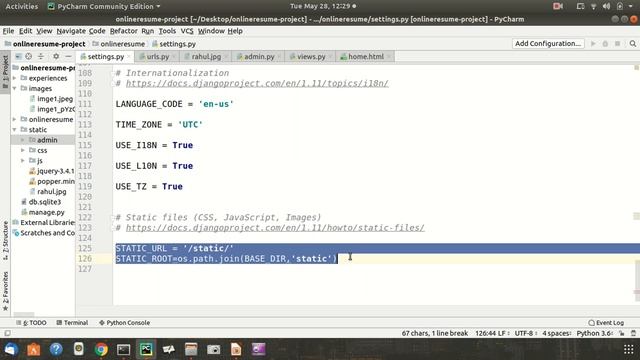This screenshot has height=360, width=640.
Task: Switch to the views.py editor tab
Action: pos(311,57)
